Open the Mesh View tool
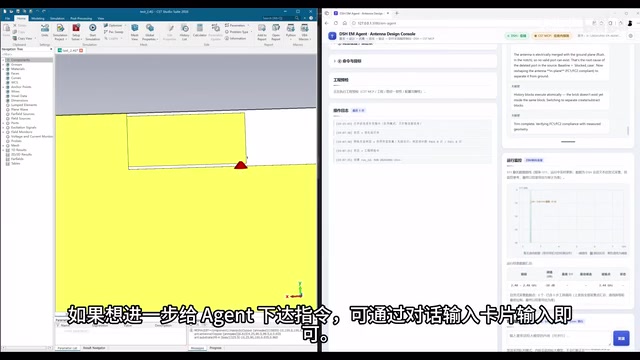 [x=135, y=32]
